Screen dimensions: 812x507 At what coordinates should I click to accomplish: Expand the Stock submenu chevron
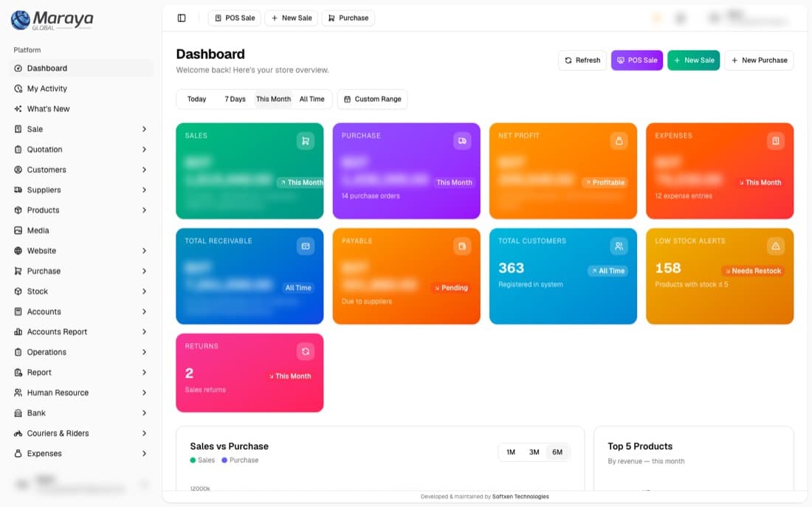145,292
